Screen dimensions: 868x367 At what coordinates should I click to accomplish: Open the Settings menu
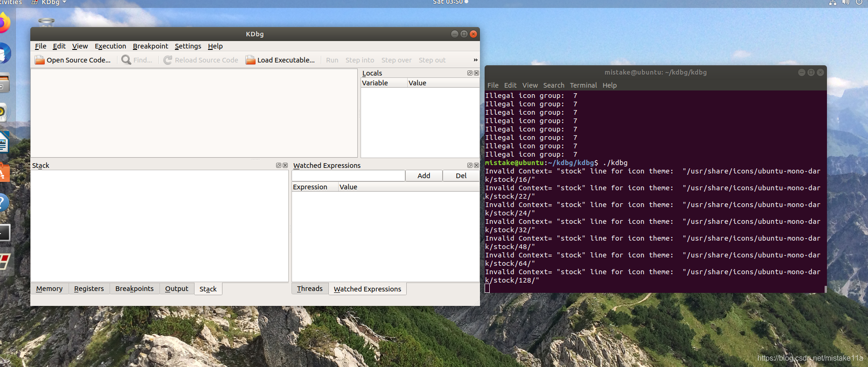188,46
